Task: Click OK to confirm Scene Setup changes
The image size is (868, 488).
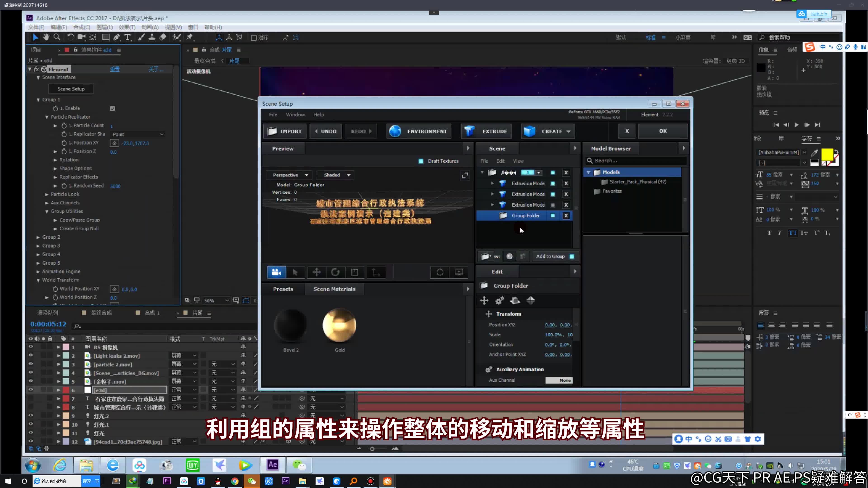Action: tap(663, 131)
